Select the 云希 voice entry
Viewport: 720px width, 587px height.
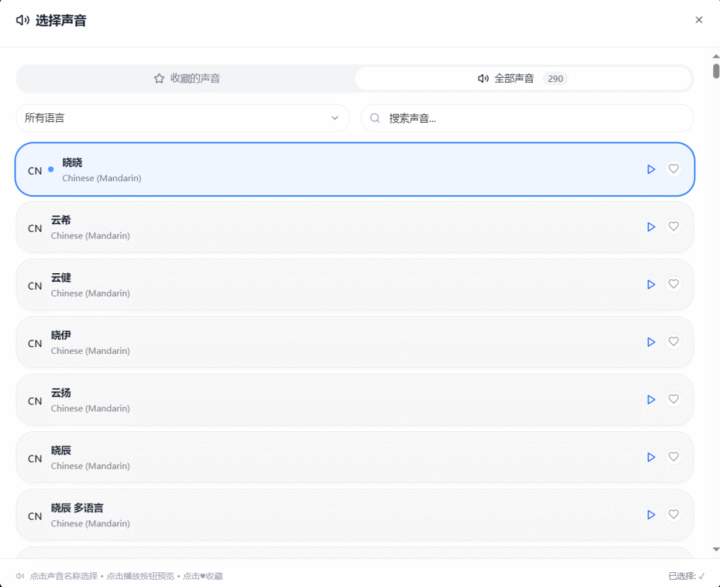click(x=300, y=227)
